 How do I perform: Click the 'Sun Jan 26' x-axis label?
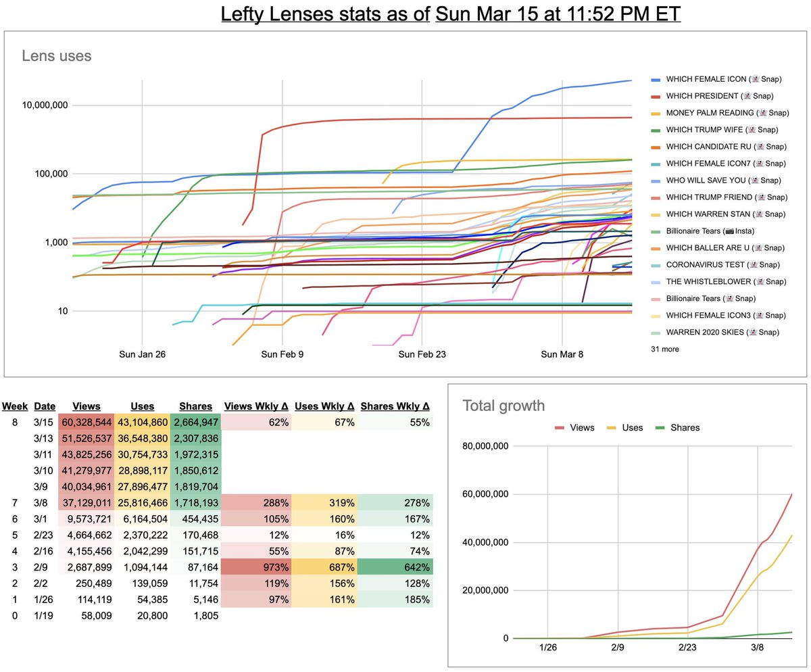click(143, 354)
